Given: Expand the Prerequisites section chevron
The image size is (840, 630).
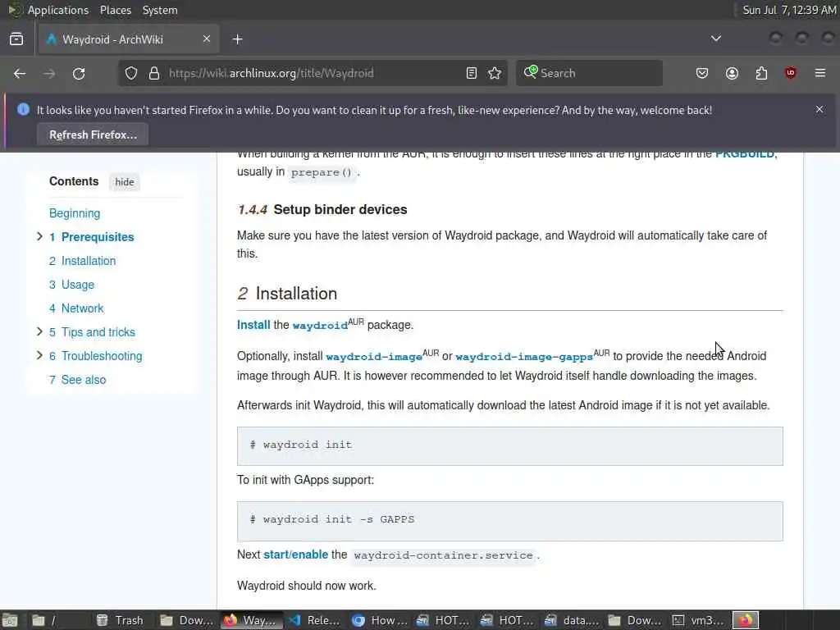Looking at the screenshot, I should tap(39, 236).
